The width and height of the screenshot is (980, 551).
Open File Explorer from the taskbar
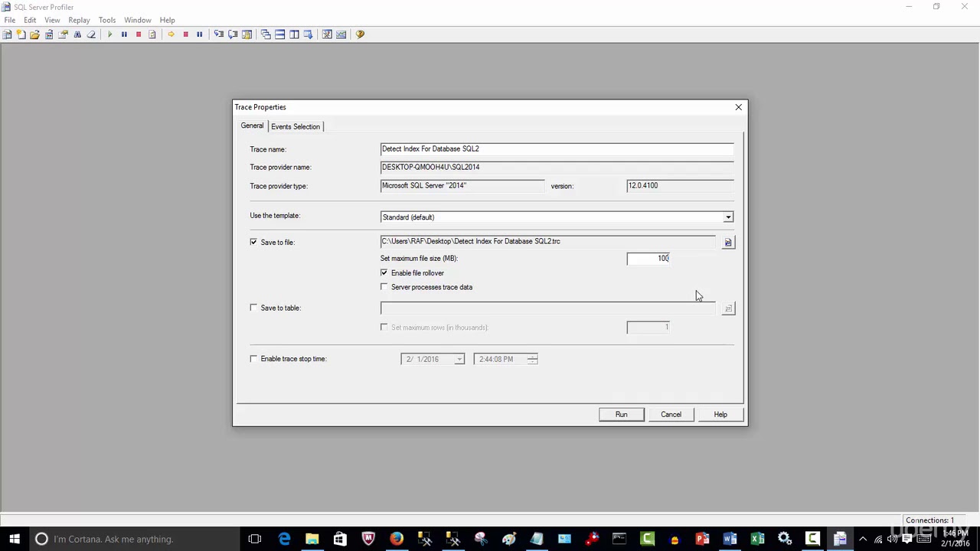(312, 539)
